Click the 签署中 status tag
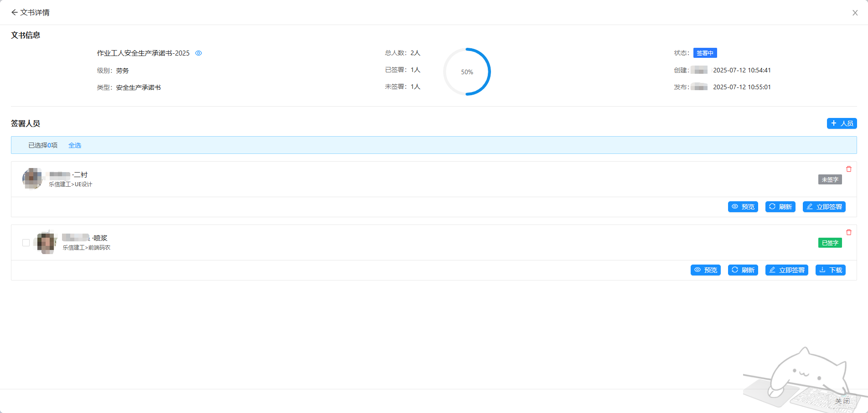This screenshot has height=413, width=868. tap(705, 53)
